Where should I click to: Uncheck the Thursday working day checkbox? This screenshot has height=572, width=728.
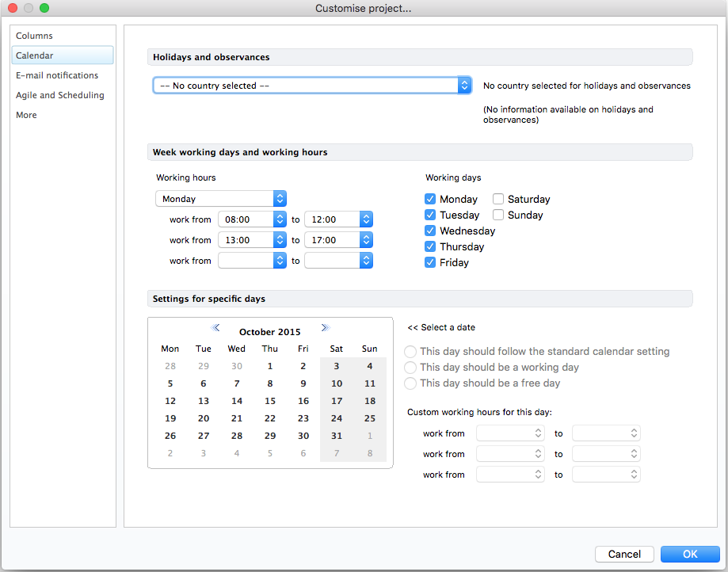point(430,246)
